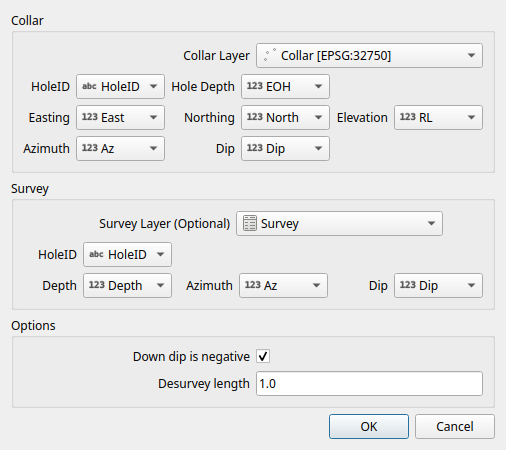This screenshot has height=450, width=506.
Task: Open the Elevation RL dropdown
Action: (438, 117)
